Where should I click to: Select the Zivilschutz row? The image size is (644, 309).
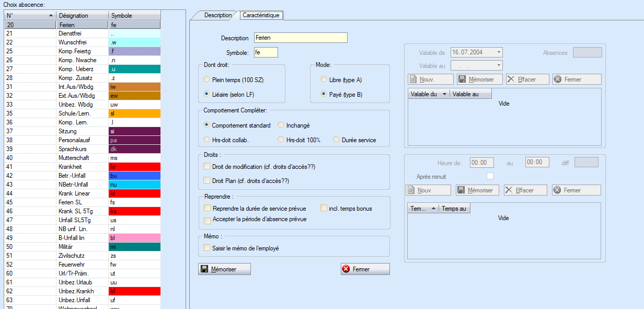click(x=82, y=255)
